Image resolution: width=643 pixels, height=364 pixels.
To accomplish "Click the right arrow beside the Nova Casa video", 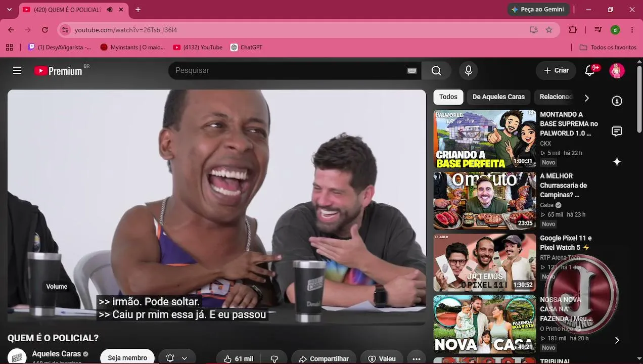I will pos(617,340).
